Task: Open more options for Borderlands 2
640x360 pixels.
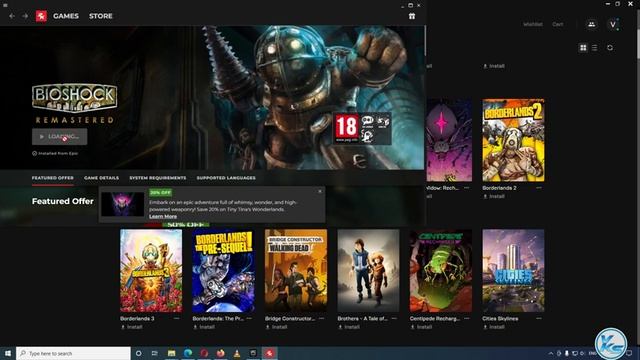Action: coord(539,188)
